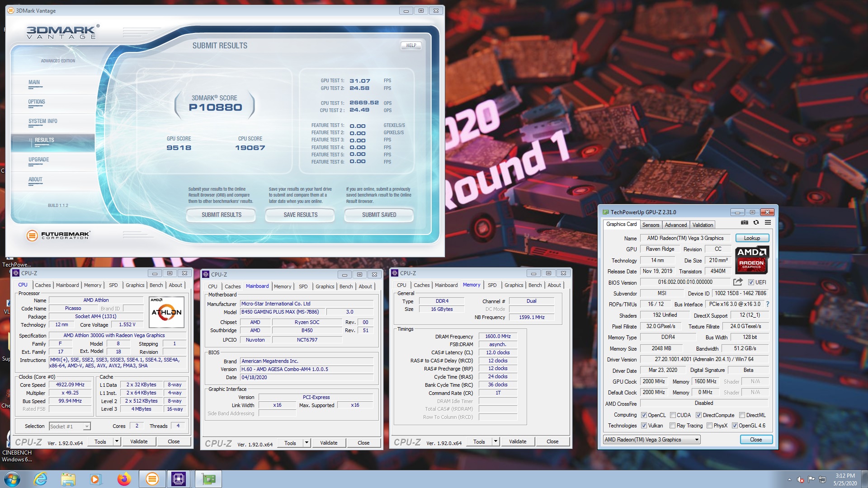
Task: Toggle the DirectCompute checkbox
Action: click(x=698, y=415)
